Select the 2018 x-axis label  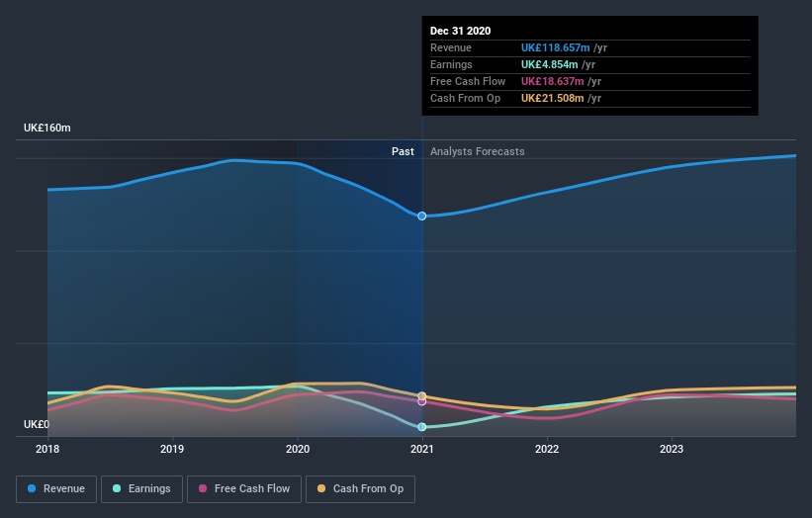[x=47, y=449]
